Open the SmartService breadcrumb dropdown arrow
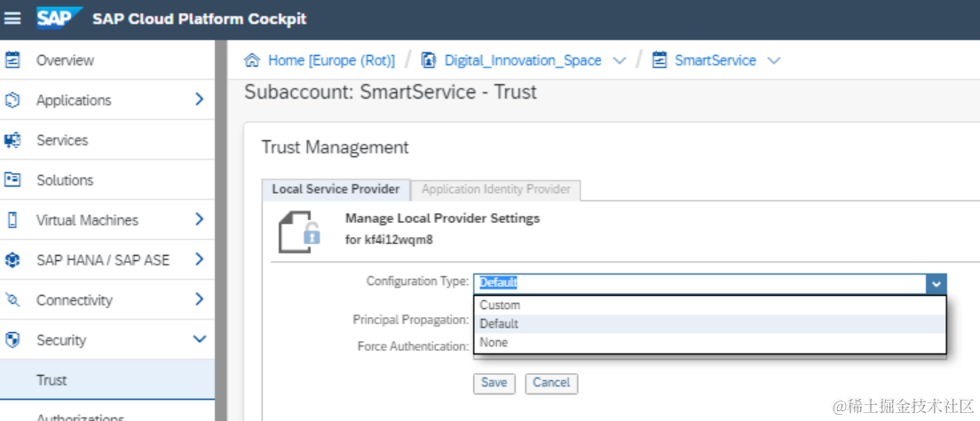Image resolution: width=980 pixels, height=421 pixels. coord(773,60)
